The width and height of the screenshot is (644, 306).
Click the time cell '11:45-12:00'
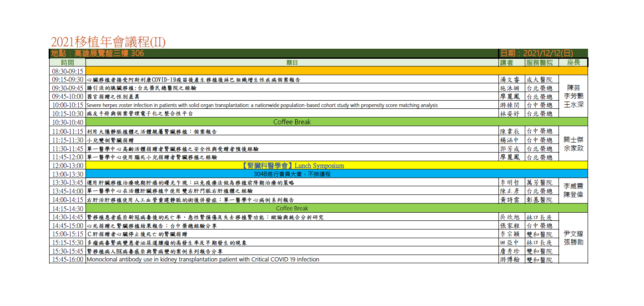pyautogui.click(x=67, y=157)
